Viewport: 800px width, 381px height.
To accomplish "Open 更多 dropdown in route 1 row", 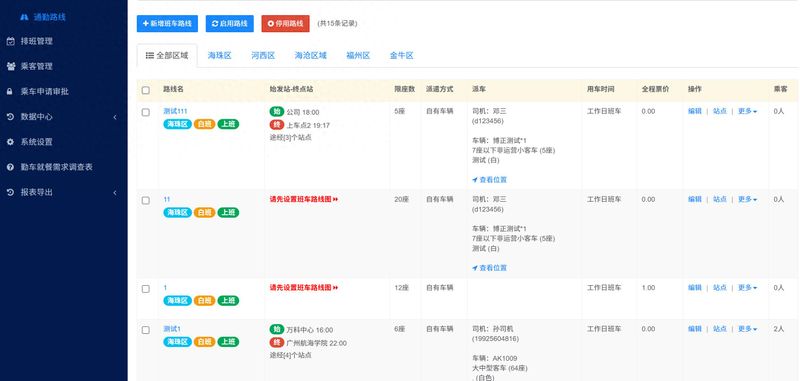I will click(x=747, y=288).
